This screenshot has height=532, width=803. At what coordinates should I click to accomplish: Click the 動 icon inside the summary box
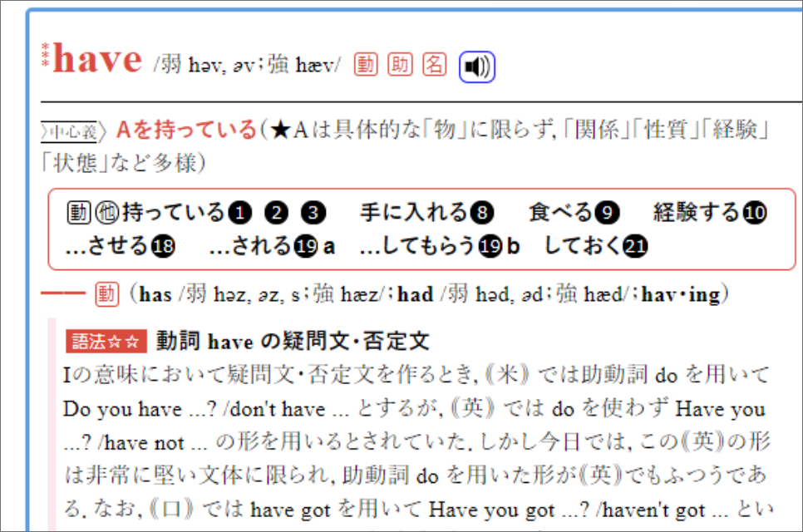(79, 213)
